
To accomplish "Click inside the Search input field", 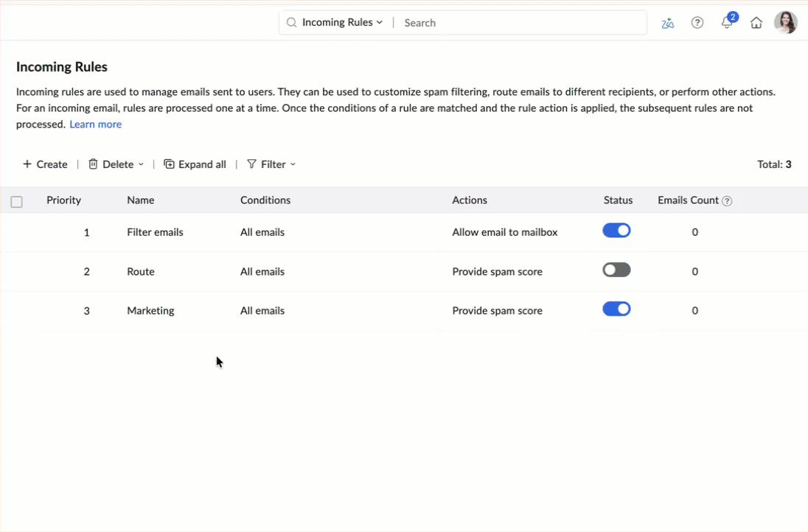I will point(516,23).
